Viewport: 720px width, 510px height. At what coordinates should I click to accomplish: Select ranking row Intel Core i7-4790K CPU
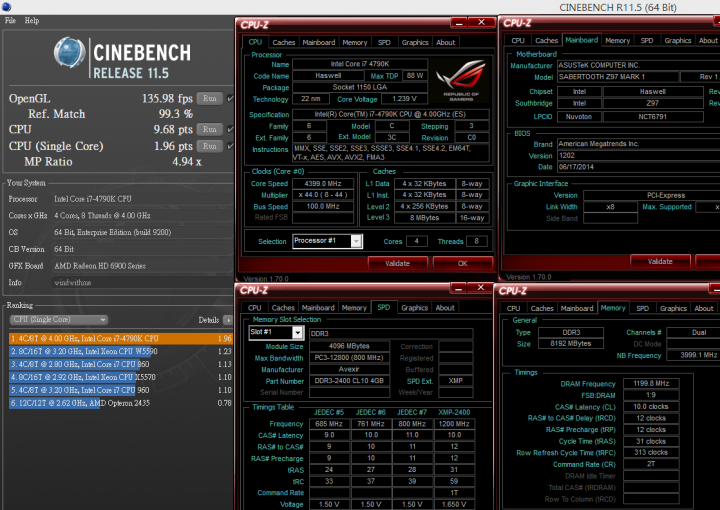click(x=121, y=339)
